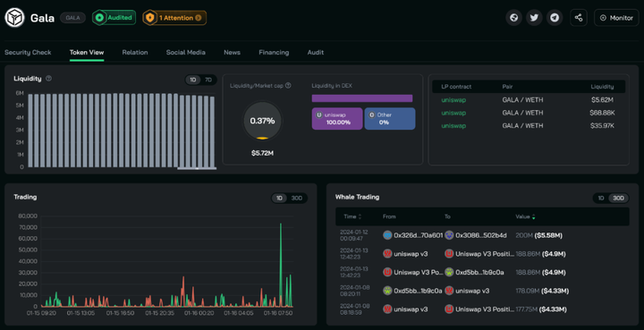The height and width of the screenshot is (330, 644).
Task: Switch Liquidity chart to 7D
Action: click(208, 80)
